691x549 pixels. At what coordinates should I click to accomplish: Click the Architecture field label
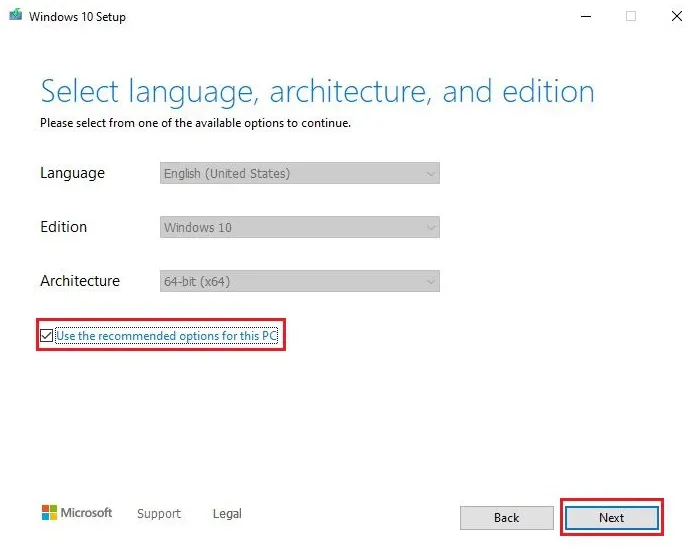(x=80, y=281)
